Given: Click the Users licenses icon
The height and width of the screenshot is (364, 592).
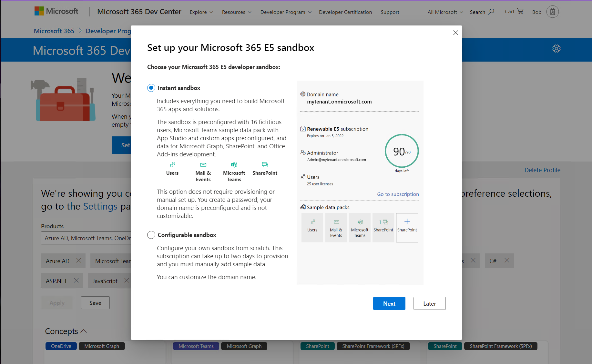Looking at the screenshot, I should [303, 177].
